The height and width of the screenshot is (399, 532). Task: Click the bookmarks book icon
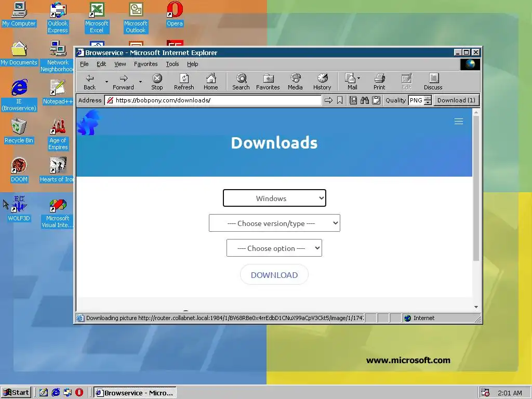pos(353,100)
